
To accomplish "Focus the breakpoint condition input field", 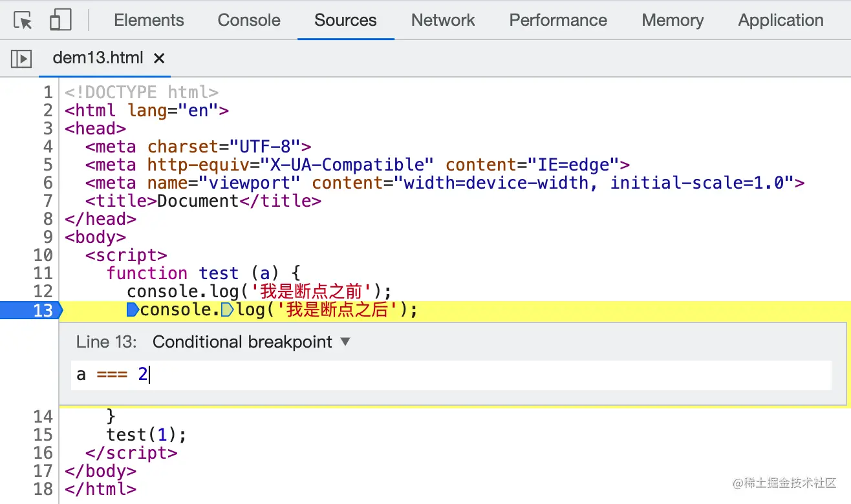I will tap(451, 375).
